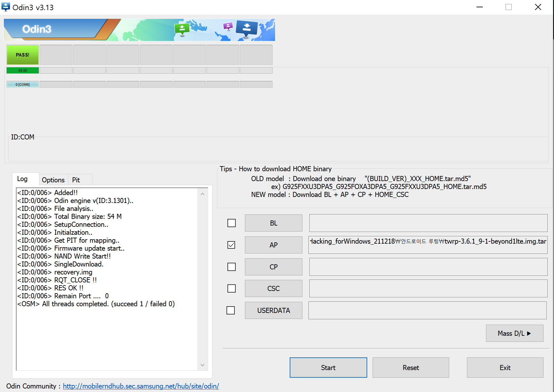Click the 'Tips - How to download HOME binary' heading
Viewport: 554px width, 392px height.
click(275, 169)
